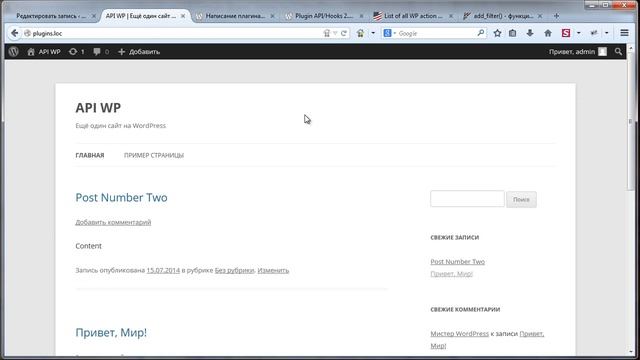Click the magnifier in the Google search box
The height and width of the screenshot is (360, 640).
pyautogui.click(x=481, y=33)
